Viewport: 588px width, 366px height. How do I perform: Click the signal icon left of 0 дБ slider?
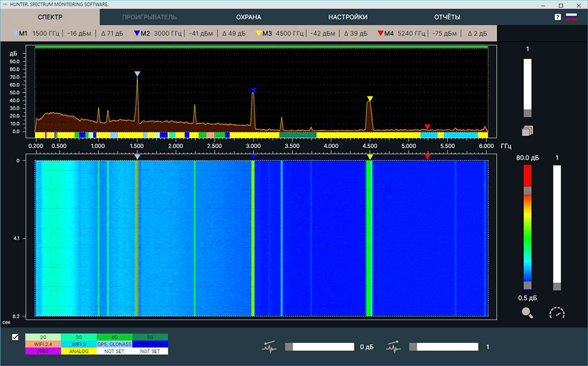click(269, 347)
